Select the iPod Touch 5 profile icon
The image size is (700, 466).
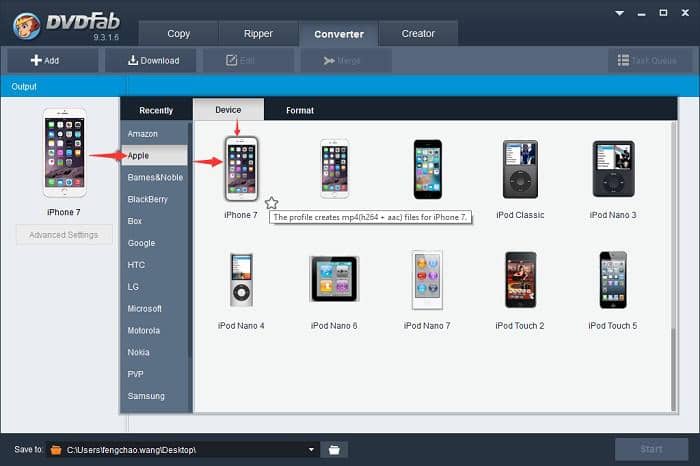coord(613,280)
